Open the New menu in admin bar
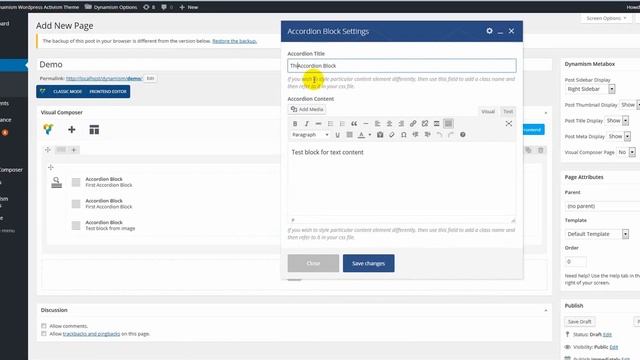640x360 pixels. click(189, 7)
